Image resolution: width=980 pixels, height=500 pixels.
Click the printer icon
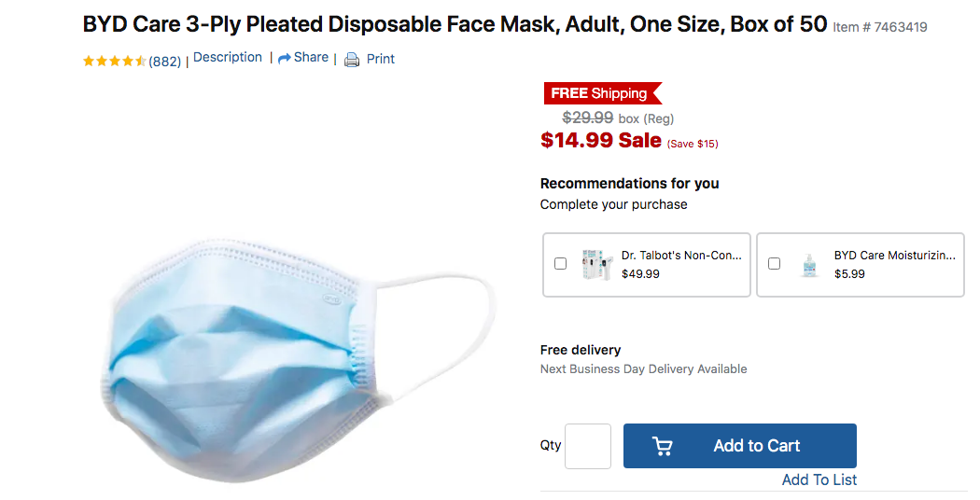click(x=352, y=60)
